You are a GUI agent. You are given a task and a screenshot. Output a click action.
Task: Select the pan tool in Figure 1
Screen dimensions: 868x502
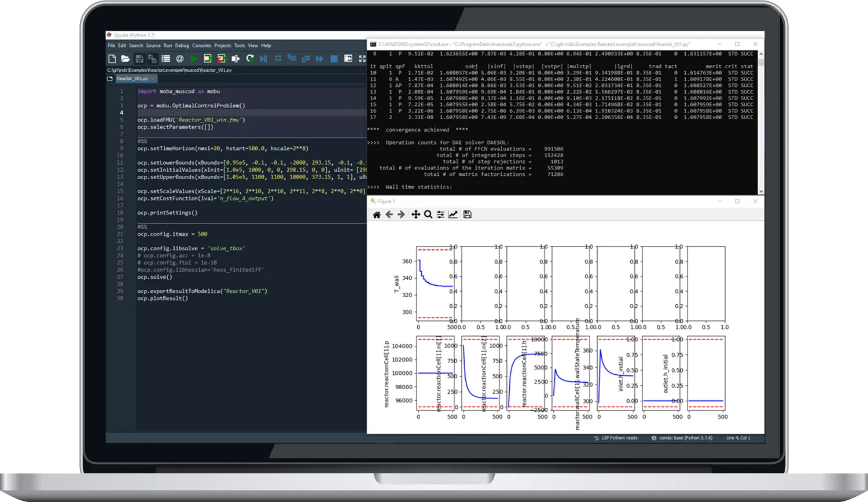coord(415,215)
